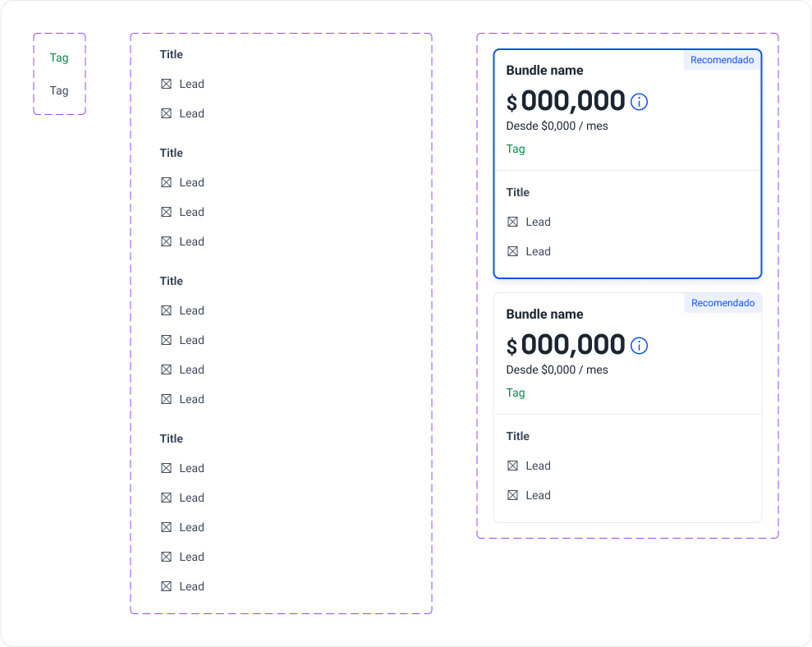Click the topmost Title heading in the long list
The width and height of the screenshot is (812, 647).
[172, 54]
